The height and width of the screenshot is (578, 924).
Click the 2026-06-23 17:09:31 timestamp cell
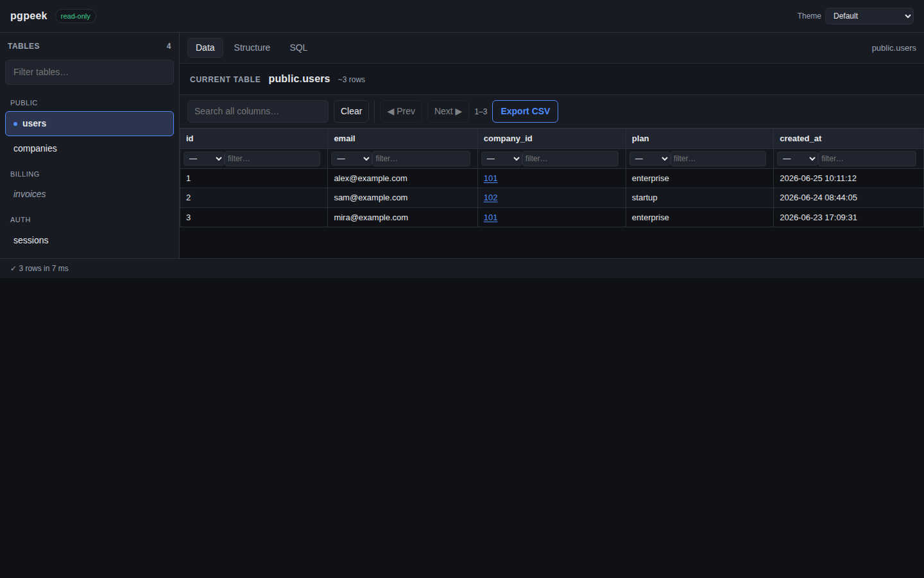click(x=848, y=218)
